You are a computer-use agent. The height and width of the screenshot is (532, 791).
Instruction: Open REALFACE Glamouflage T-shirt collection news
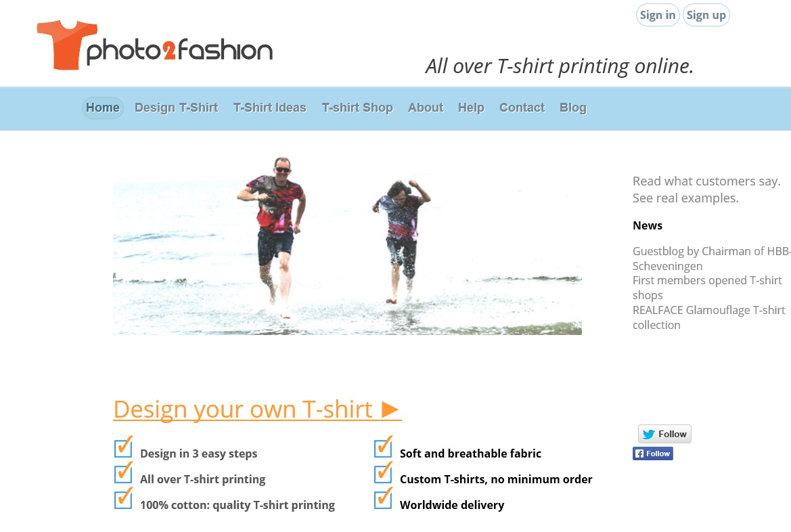[708, 317]
